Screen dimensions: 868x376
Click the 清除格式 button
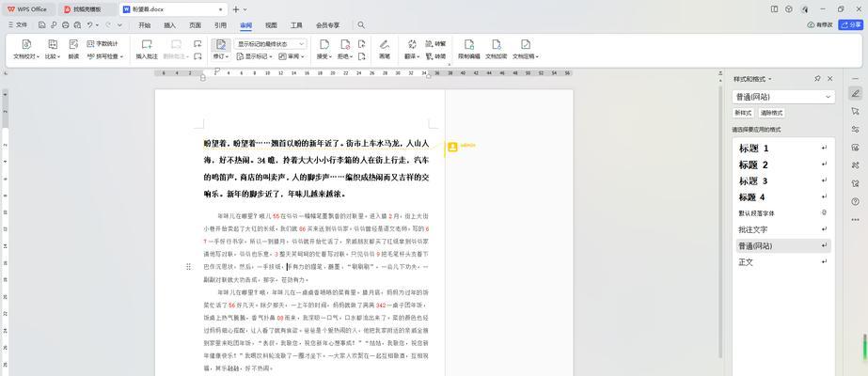pos(772,113)
